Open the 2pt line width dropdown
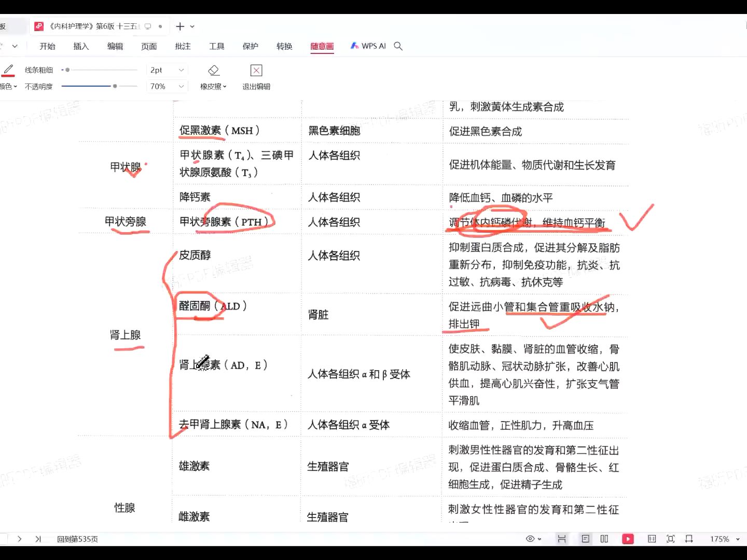The image size is (747, 560). 167,70
